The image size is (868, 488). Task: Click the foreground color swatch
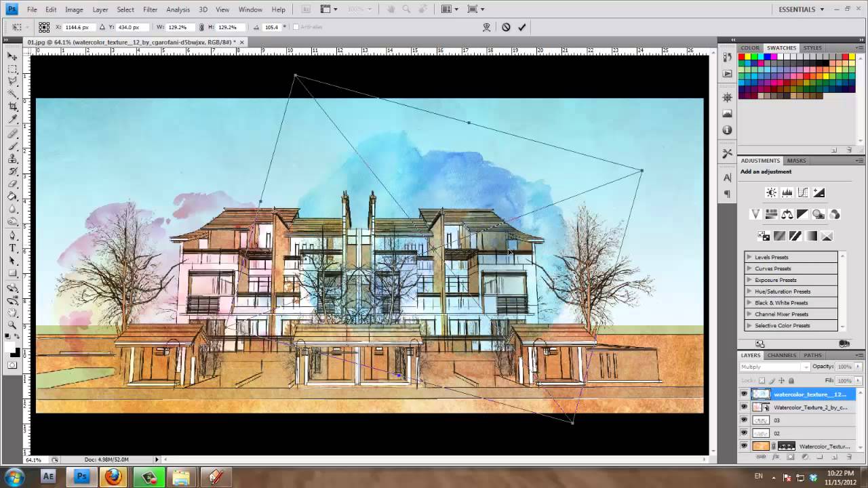click(10, 346)
